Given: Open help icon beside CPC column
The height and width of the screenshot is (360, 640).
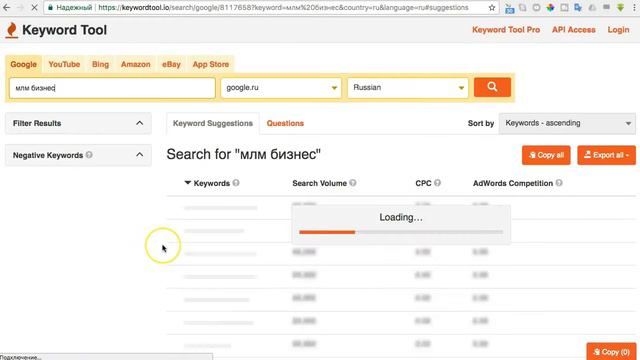Looking at the screenshot, I should 438,183.
